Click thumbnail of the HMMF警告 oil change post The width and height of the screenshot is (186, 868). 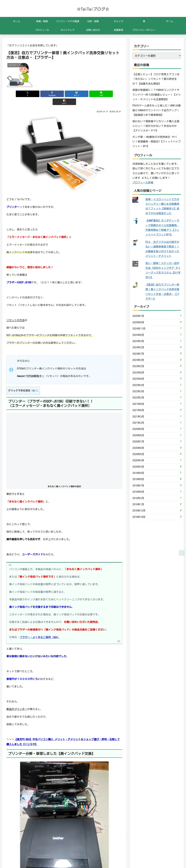coord(135,221)
